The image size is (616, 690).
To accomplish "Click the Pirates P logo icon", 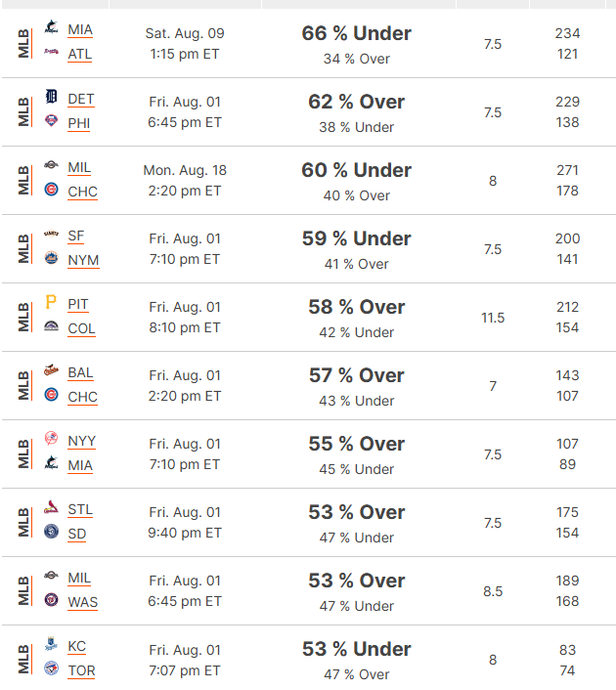I will (51, 302).
